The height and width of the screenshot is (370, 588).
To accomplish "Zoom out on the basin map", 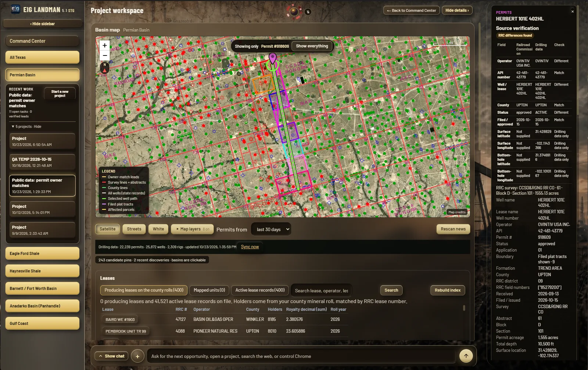I will coord(105,55).
